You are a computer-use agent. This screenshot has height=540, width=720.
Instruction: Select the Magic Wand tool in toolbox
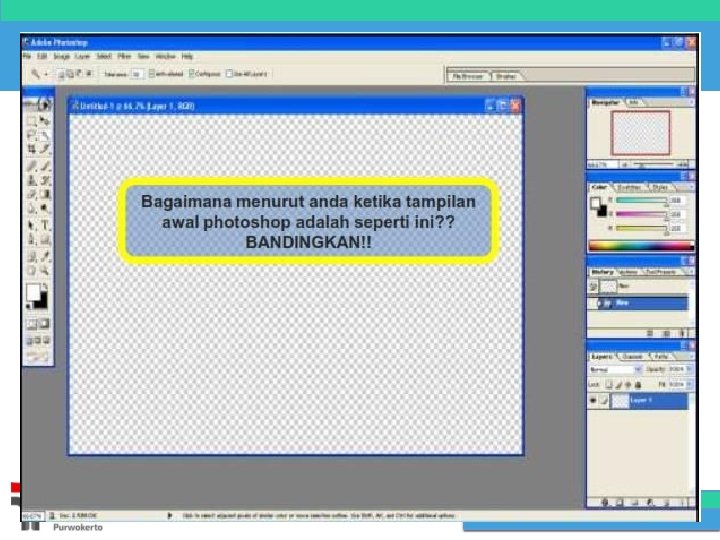click(45, 135)
